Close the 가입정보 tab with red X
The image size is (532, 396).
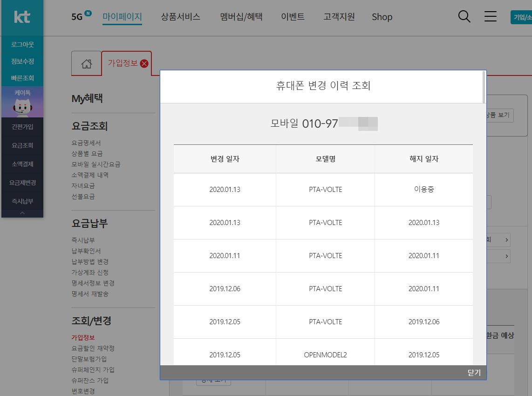coord(144,63)
